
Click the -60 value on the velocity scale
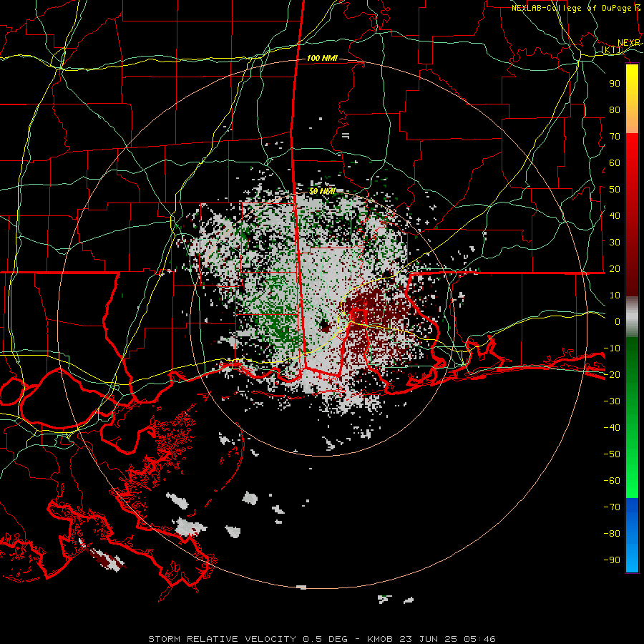pyautogui.click(x=612, y=481)
